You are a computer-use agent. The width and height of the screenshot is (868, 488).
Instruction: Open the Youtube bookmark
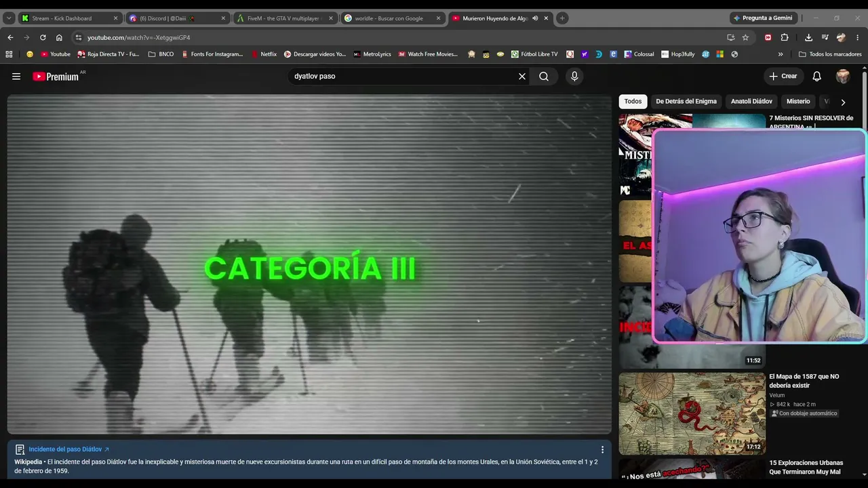(56, 54)
